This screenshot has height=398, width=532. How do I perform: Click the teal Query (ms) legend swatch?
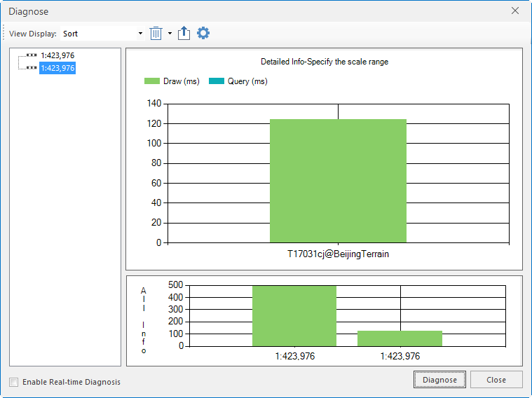click(217, 81)
